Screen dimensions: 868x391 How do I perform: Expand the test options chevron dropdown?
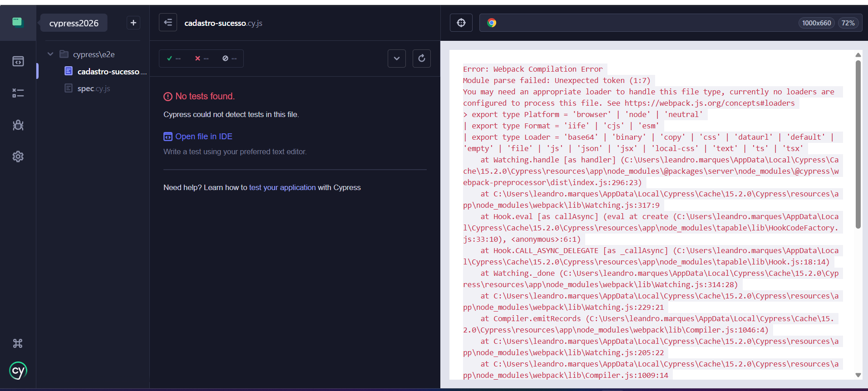pyautogui.click(x=396, y=59)
